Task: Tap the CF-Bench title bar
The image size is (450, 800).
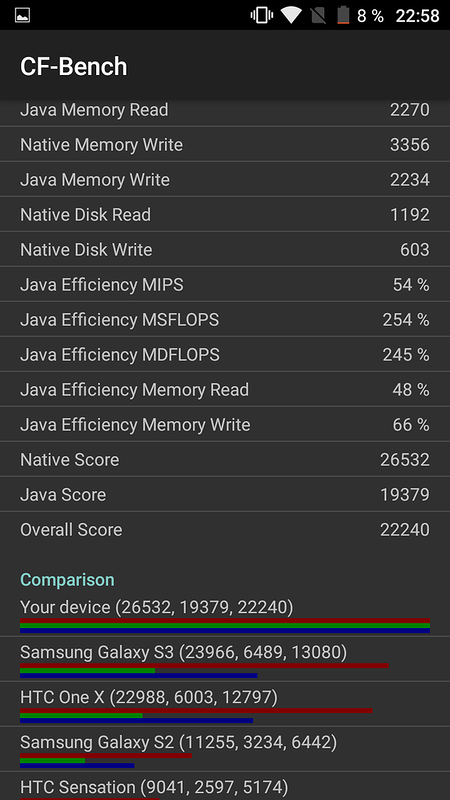Action: (x=225, y=65)
